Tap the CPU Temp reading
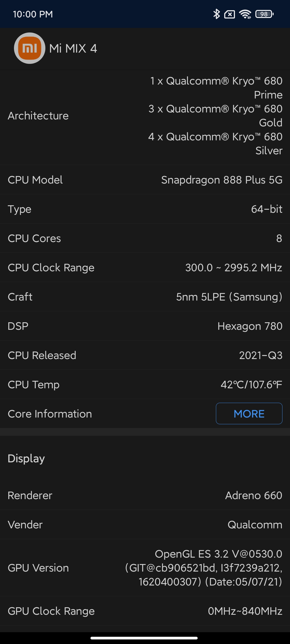The height and width of the screenshot is (644, 290). [251, 385]
